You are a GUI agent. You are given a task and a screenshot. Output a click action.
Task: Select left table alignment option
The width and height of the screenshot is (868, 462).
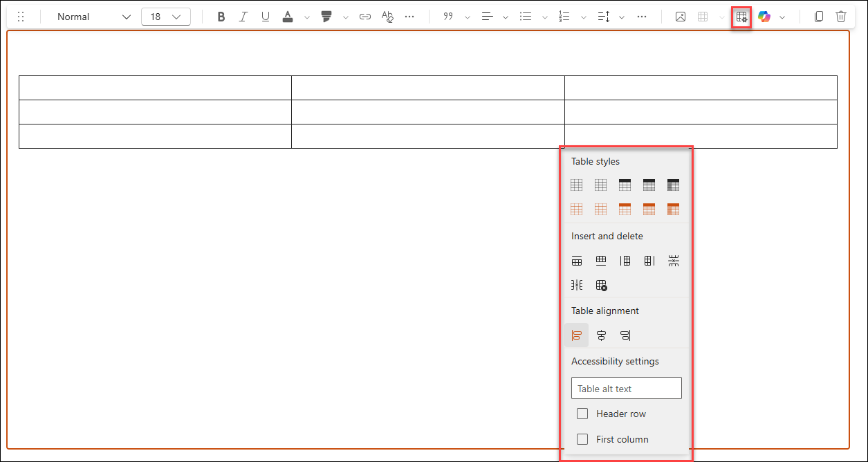[x=577, y=335]
